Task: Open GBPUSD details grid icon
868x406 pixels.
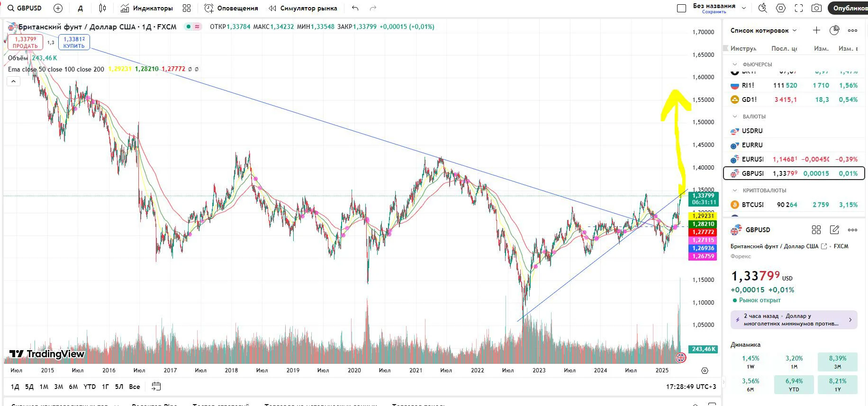Action: tap(816, 230)
